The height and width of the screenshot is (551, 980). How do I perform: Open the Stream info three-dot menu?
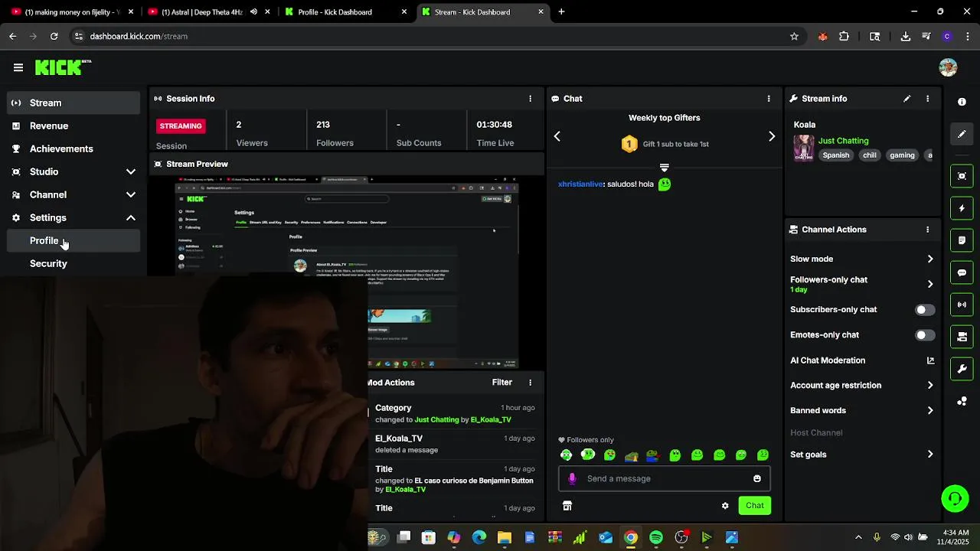(927, 99)
